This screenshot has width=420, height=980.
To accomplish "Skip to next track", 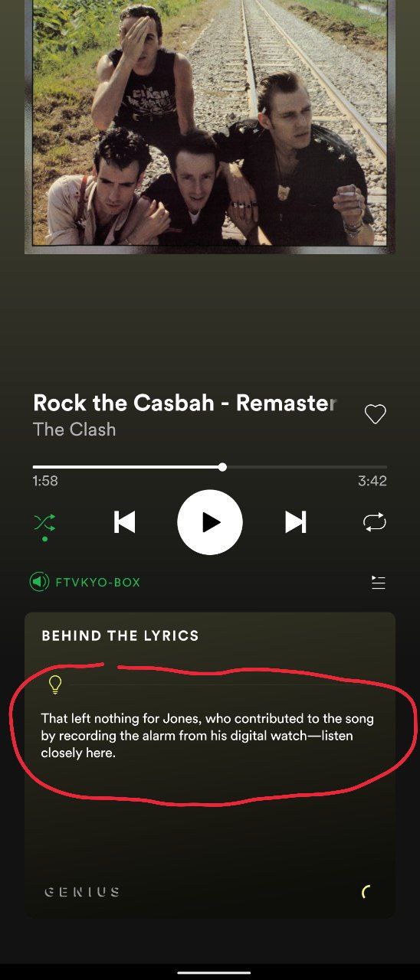I will click(x=296, y=522).
